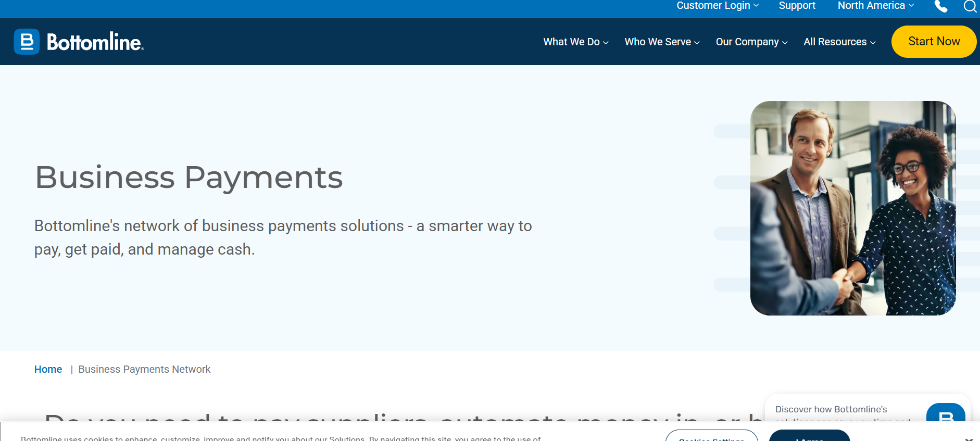Click the Business Payments heading

(189, 178)
